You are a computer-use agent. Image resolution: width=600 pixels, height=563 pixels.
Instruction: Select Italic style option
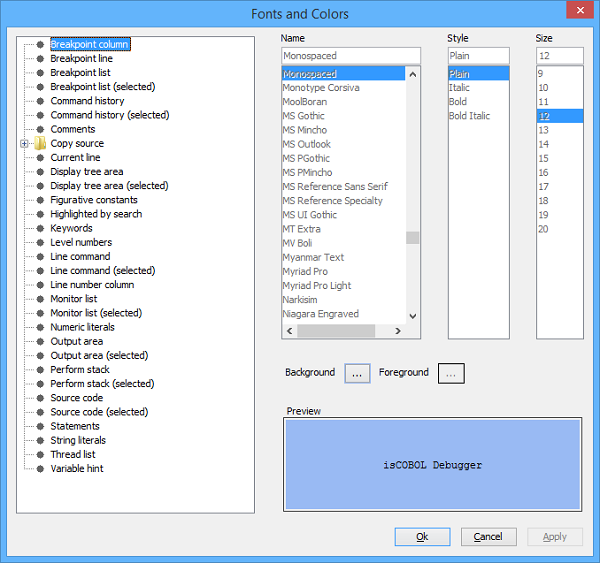tap(459, 88)
